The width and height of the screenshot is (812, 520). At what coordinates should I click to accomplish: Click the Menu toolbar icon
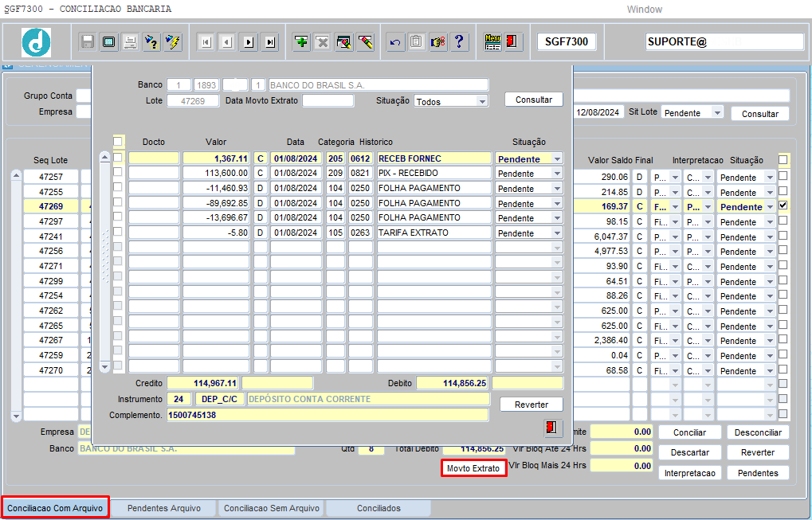coord(492,41)
